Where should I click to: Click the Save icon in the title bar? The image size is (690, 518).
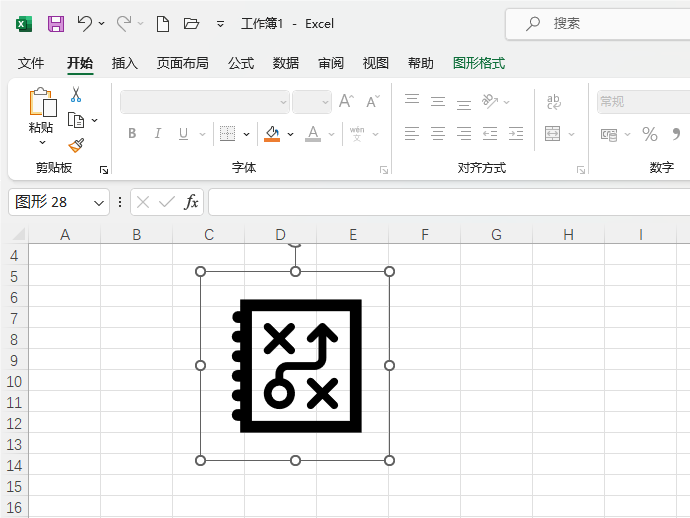click(x=56, y=24)
